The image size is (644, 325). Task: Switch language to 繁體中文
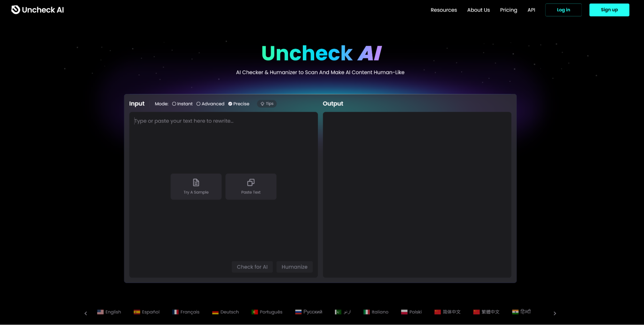click(x=486, y=312)
